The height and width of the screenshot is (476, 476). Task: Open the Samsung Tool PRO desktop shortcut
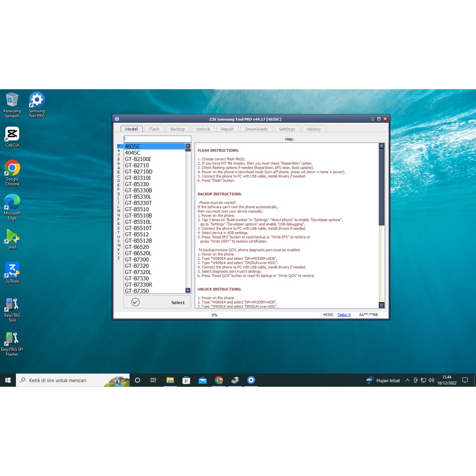(37, 105)
